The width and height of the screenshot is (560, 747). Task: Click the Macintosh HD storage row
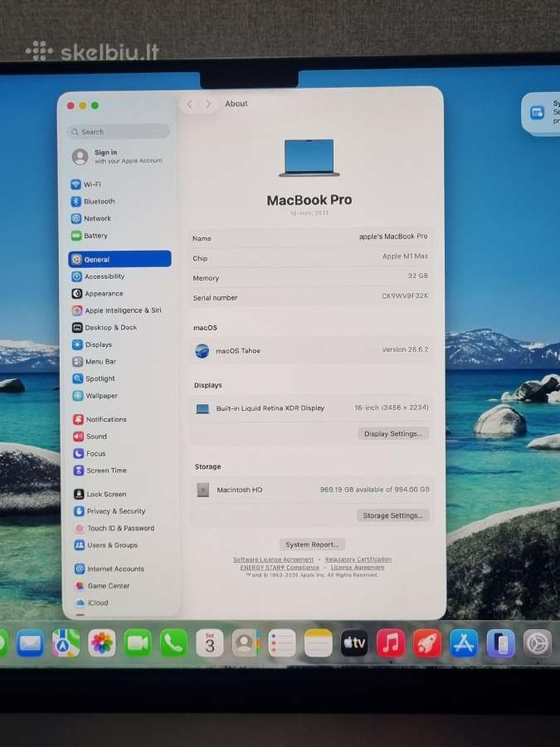312,490
